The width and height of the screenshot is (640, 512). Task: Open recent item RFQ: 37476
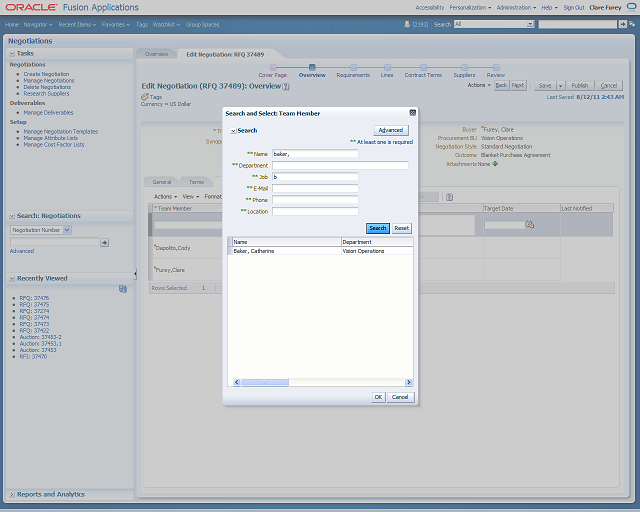point(34,298)
